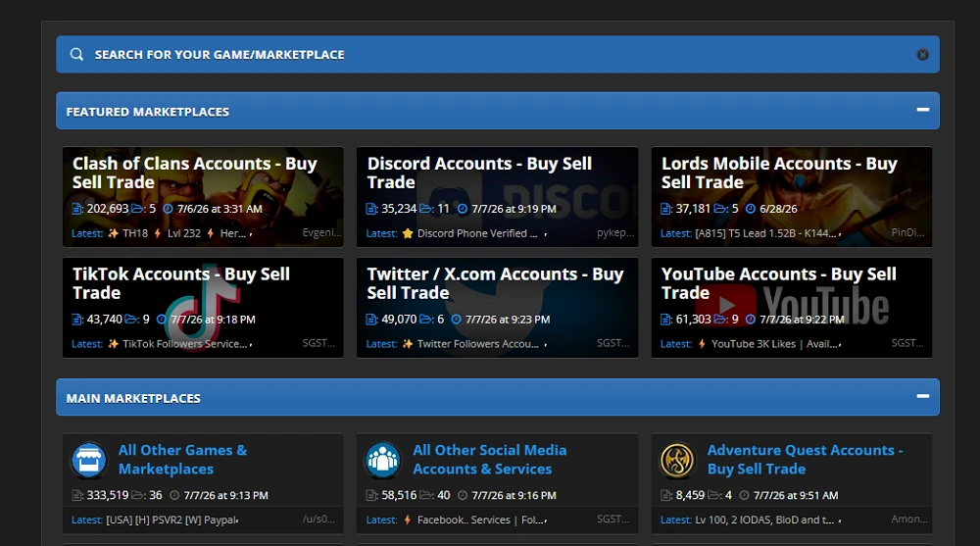Click folder icon beside 40 in Social Media card
This screenshot has height=546, width=980.
pos(425,495)
